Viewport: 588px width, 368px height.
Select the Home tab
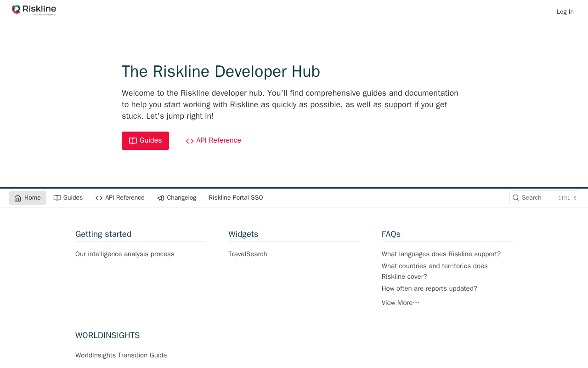pos(28,198)
